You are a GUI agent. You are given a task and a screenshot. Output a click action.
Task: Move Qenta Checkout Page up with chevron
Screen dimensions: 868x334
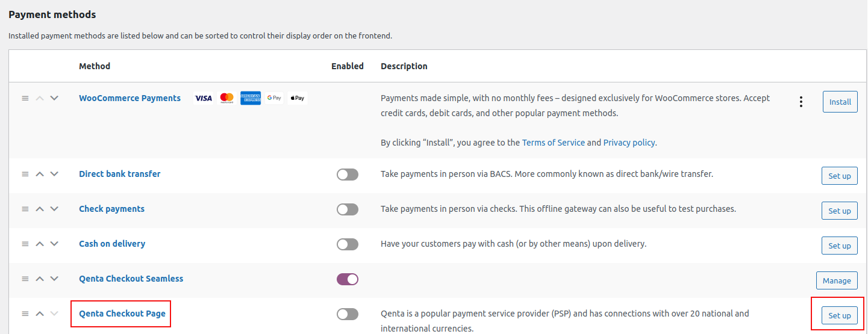40,314
